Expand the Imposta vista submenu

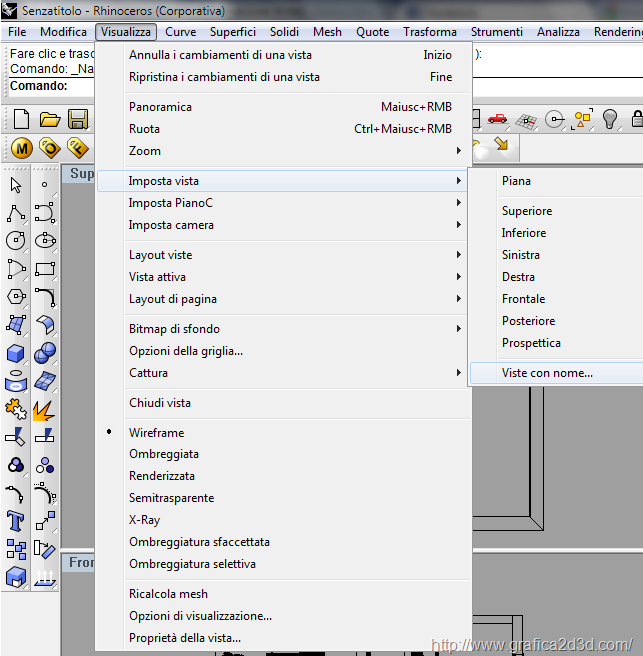(283, 181)
